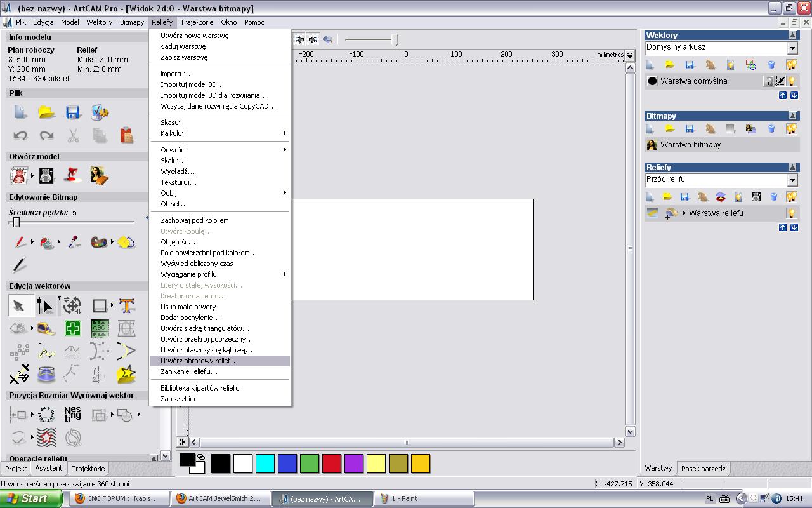
Task: Click the Open File folder icon in Plik section
Action: click(46, 113)
